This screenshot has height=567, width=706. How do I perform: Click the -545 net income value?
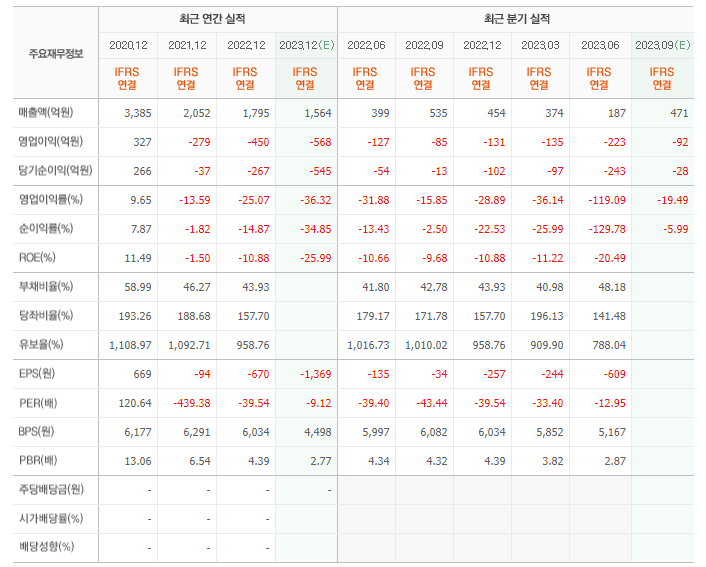pos(320,171)
